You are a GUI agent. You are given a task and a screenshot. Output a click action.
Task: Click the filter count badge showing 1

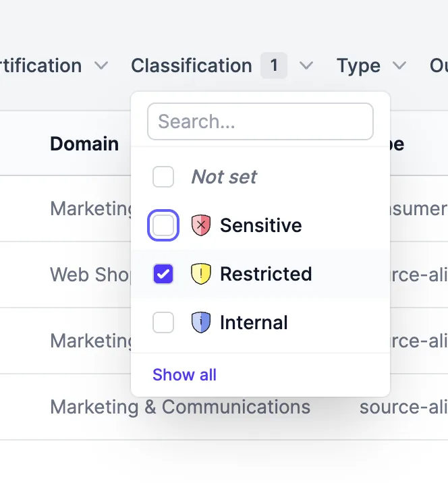point(274,65)
